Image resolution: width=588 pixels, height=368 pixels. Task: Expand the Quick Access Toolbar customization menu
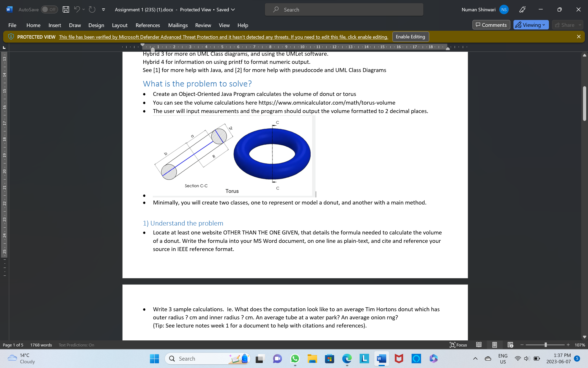pos(103,9)
